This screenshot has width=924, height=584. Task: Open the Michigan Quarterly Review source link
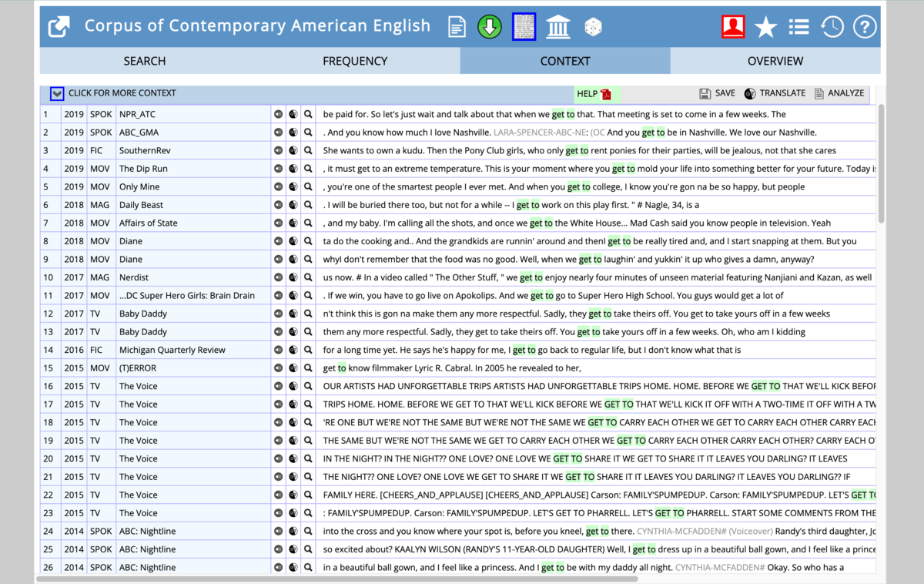coord(172,350)
